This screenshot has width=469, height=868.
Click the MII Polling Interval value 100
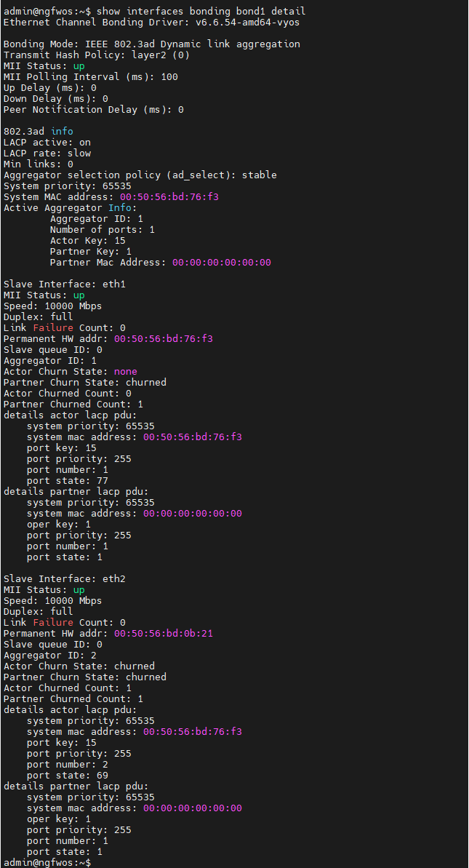(169, 76)
